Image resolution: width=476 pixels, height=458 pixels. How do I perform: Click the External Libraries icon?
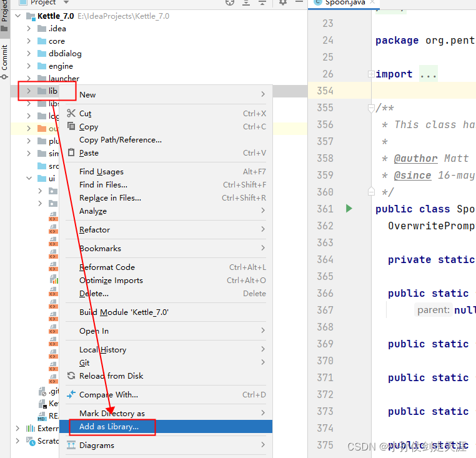[x=31, y=428]
